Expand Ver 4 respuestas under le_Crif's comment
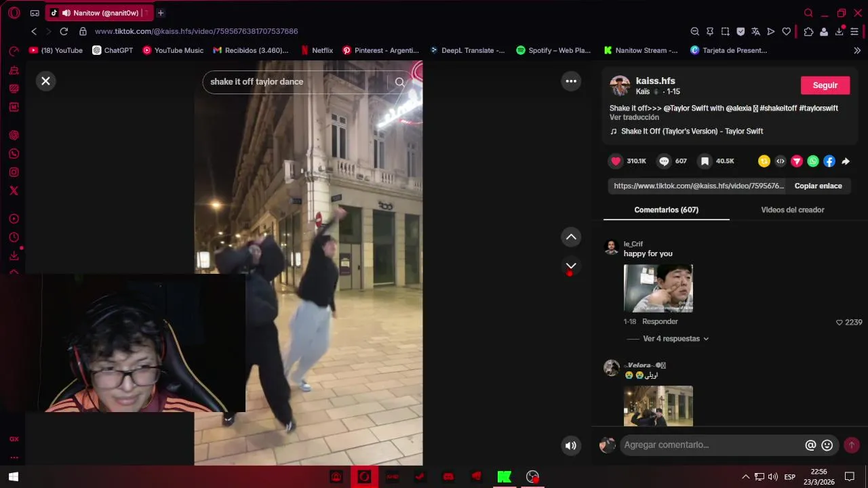Viewport: 868px width, 488px height. pyautogui.click(x=675, y=339)
